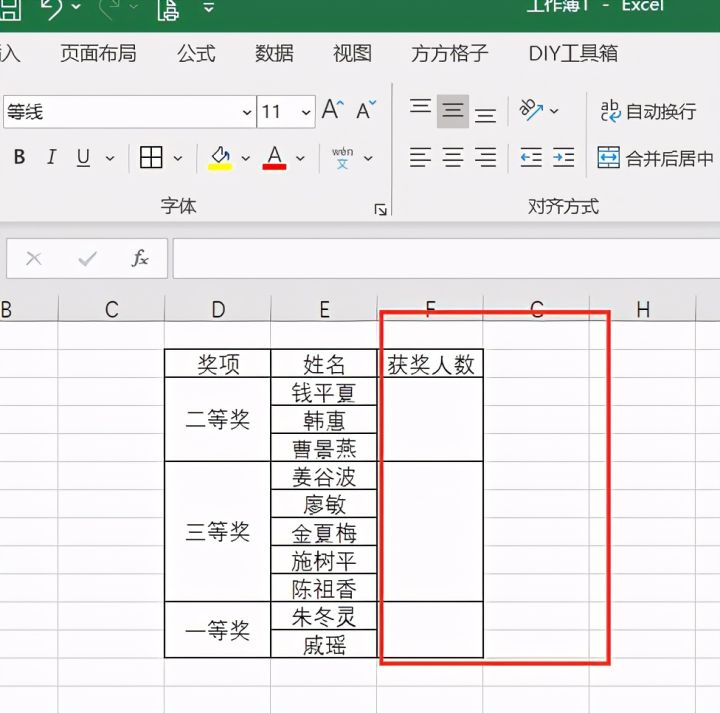The width and height of the screenshot is (720, 713).
Task: Select the 获奖人数 header cell
Action: [x=430, y=364]
